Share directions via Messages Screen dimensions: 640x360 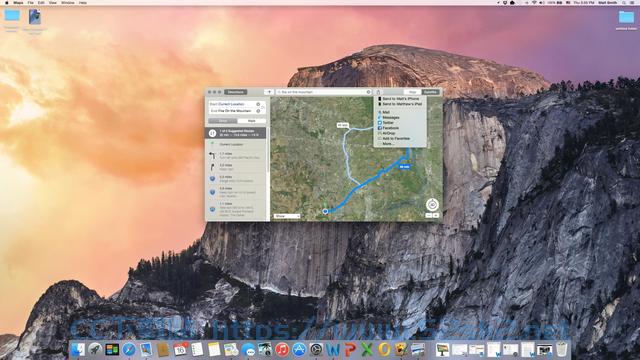tap(400, 118)
